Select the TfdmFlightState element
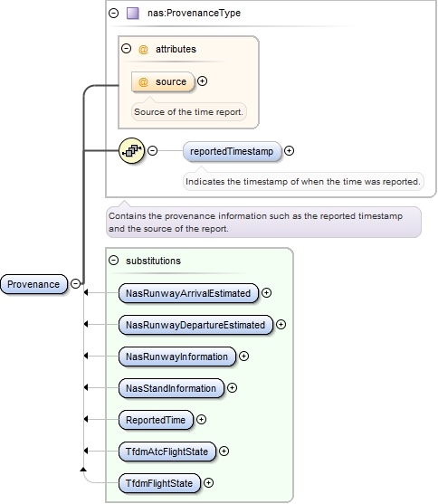This screenshot has width=438, height=504. coord(159,483)
